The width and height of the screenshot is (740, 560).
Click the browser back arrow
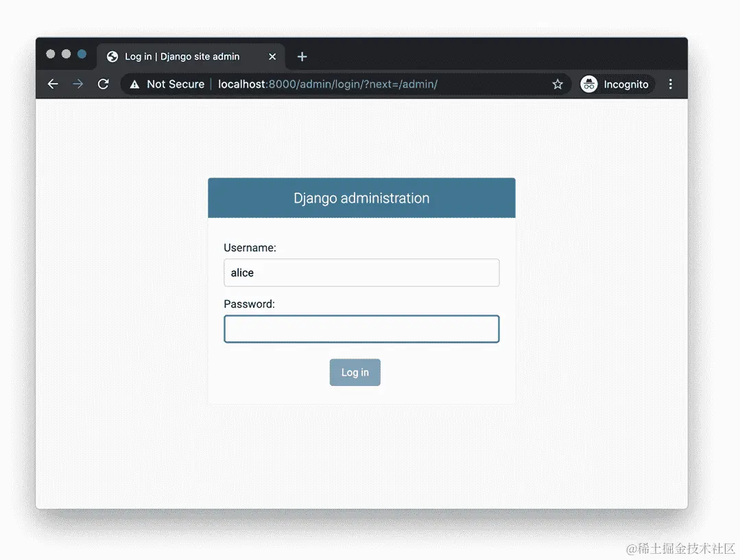pos(53,84)
